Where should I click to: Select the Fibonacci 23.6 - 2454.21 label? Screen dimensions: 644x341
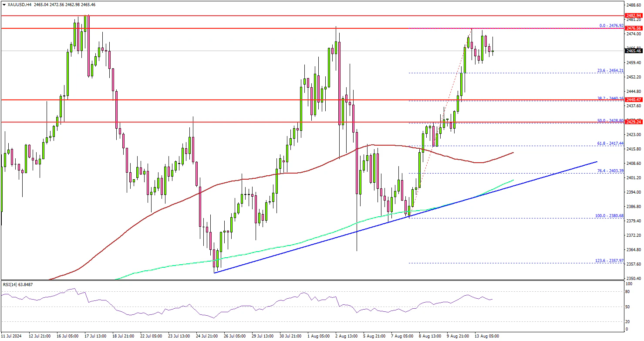point(610,70)
